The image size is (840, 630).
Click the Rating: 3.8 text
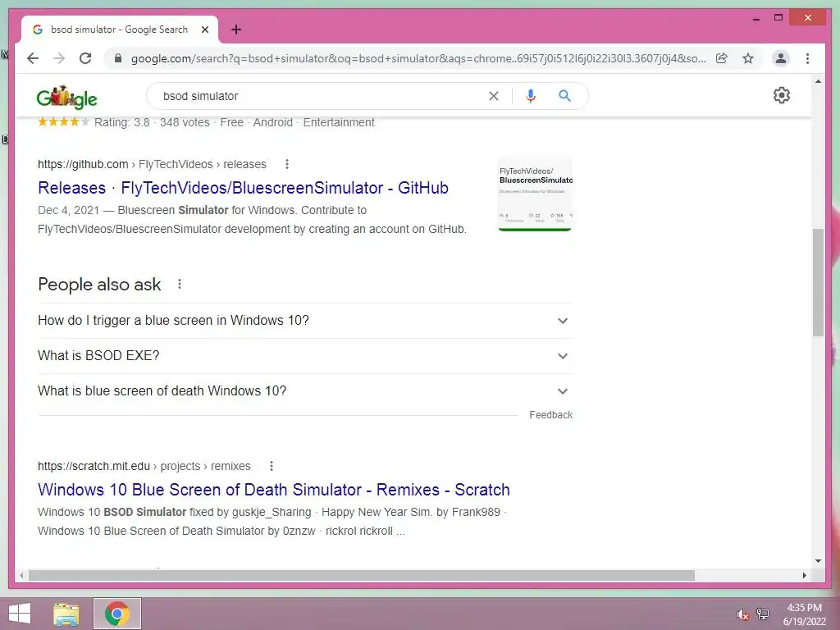tap(122, 123)
